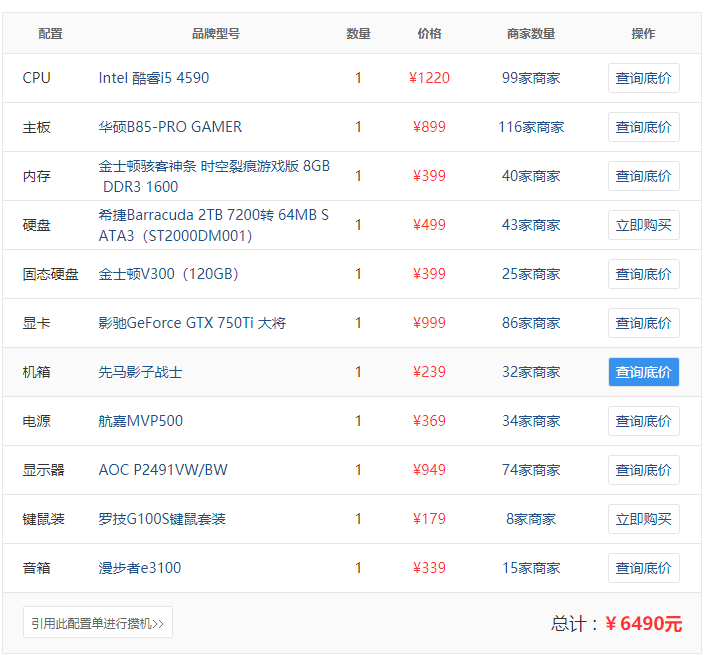The width and height of the screenshot is (709, 664).
Task: Click the 显示器 category label
Action: point(43,470)
